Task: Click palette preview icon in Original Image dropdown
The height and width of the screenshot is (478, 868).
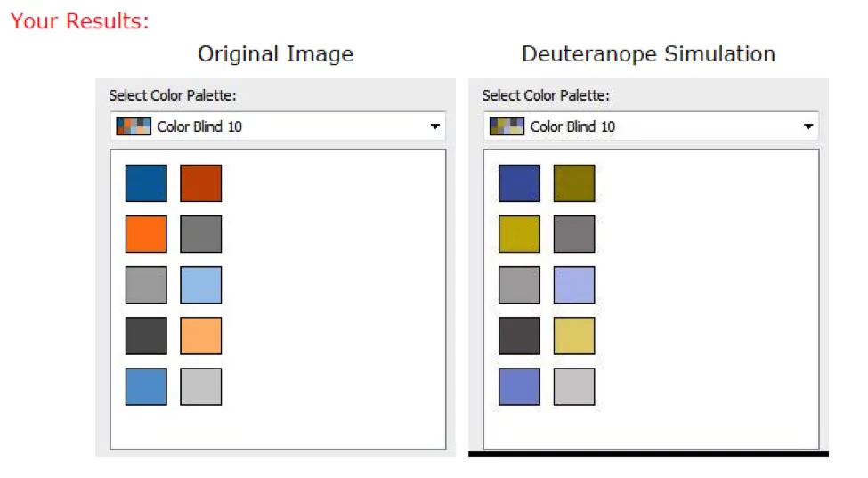Action: pos(134,126)
